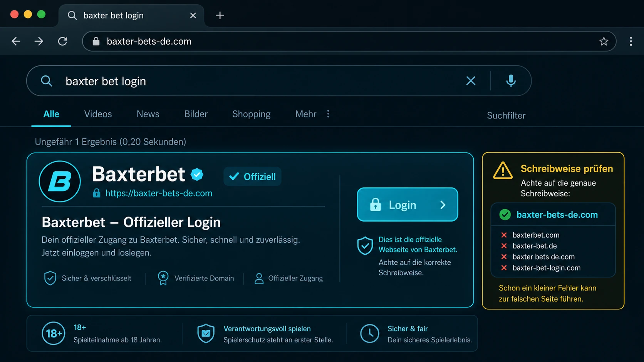Click 'Dies ist die offizielle Webseite' note
Screen dimensions: 644x362
pos(418,244)
